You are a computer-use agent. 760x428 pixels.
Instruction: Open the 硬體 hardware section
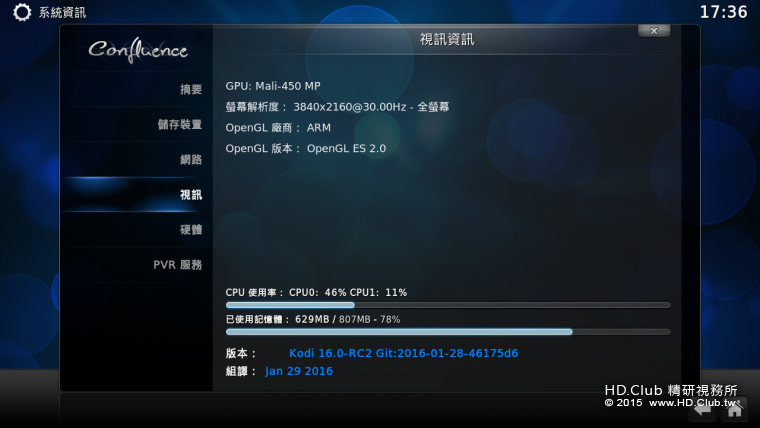[136, 230]
